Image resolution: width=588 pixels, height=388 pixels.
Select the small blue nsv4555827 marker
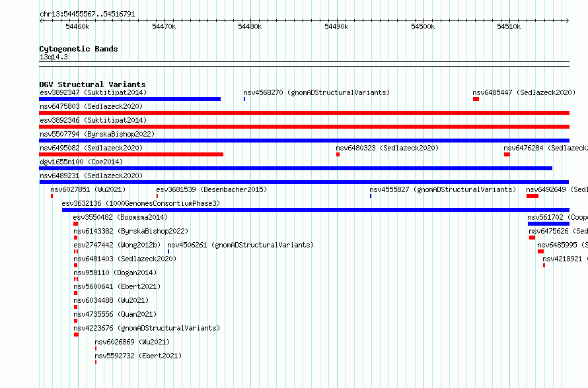pyautogui.click(x=371, y=196)
